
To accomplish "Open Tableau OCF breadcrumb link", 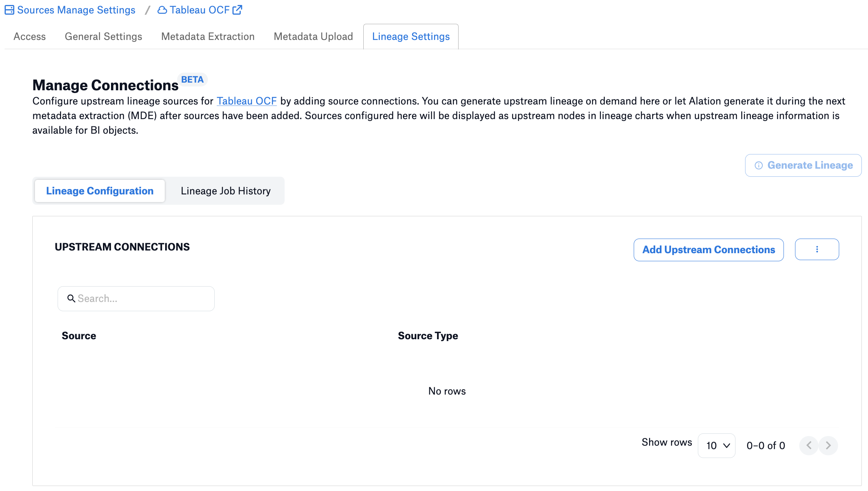I will click(x=199, y=10).
